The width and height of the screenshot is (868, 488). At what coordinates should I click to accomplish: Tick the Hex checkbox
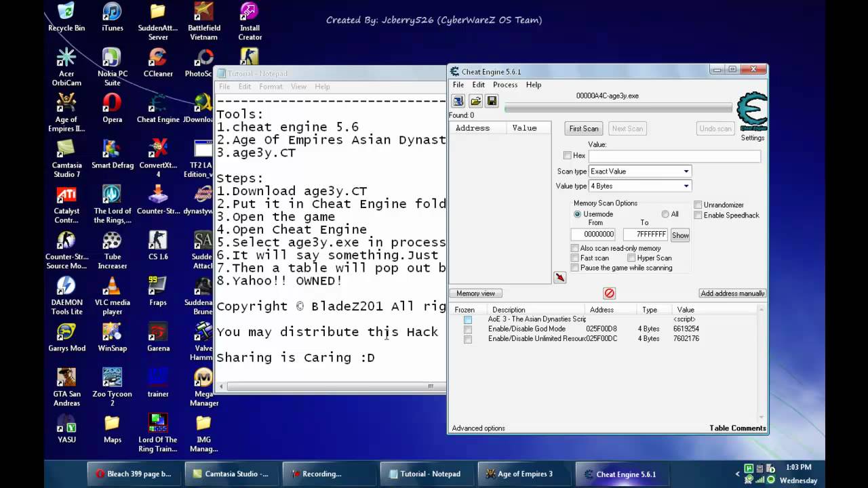pos(568,156)
